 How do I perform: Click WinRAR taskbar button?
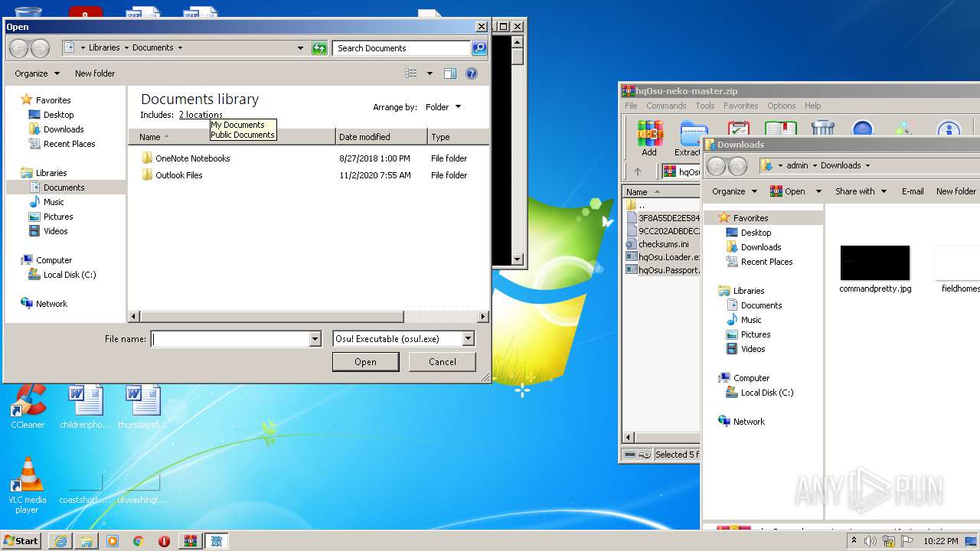(191, 541)
